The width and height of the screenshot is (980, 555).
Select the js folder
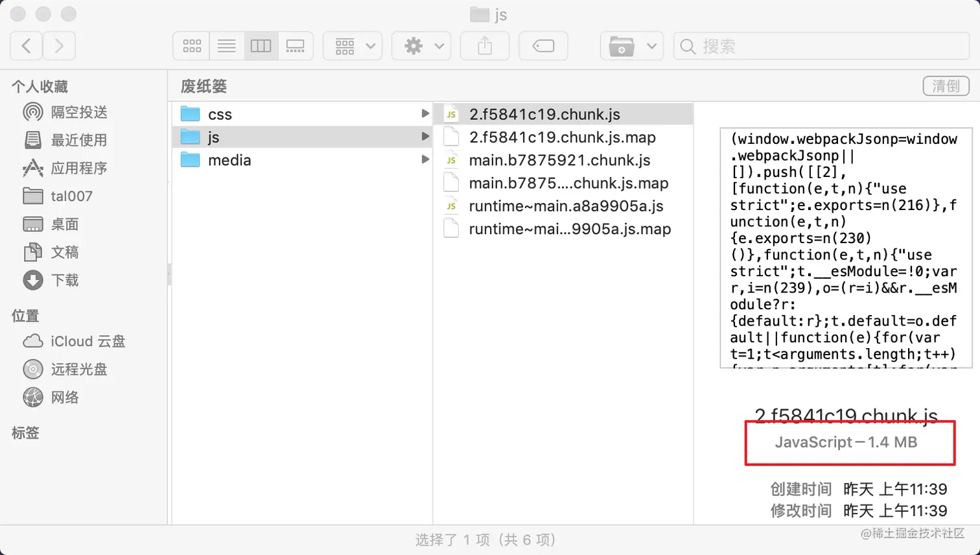302,137
